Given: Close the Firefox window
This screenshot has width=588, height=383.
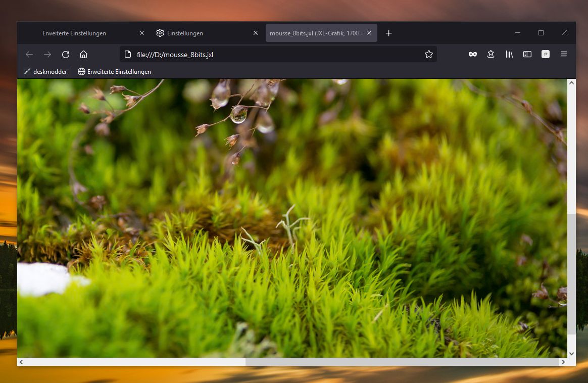Looking at the screenshot, I should [x=564, y=33].
